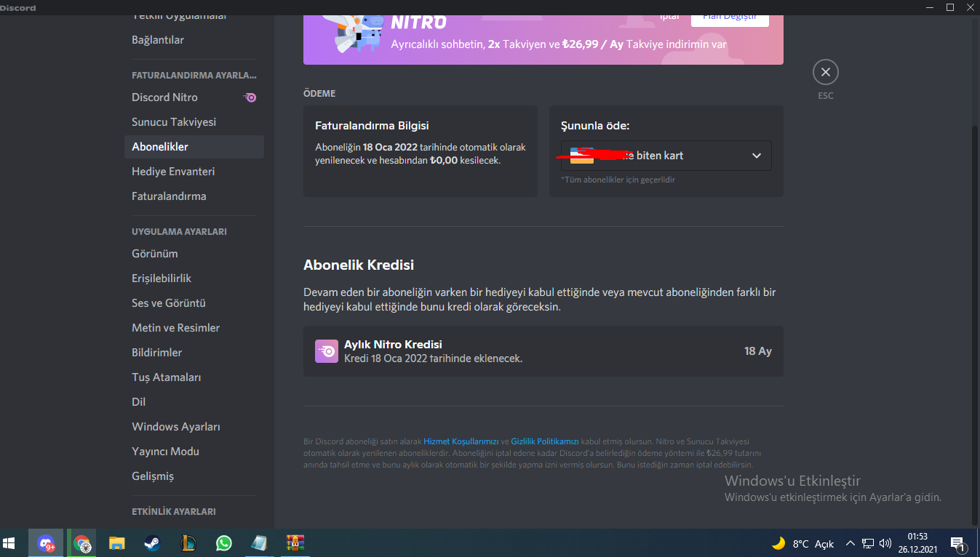Image resolution: width=980 pixels, height=557 pixels.
Task: Click the 'Aylık Nitro Kredisi' title
Action: point(393,345)
